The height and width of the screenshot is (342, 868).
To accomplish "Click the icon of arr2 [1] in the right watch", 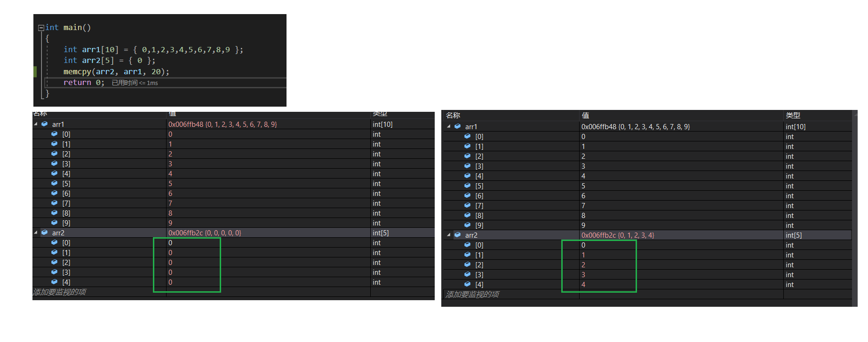I will (468, 255).
